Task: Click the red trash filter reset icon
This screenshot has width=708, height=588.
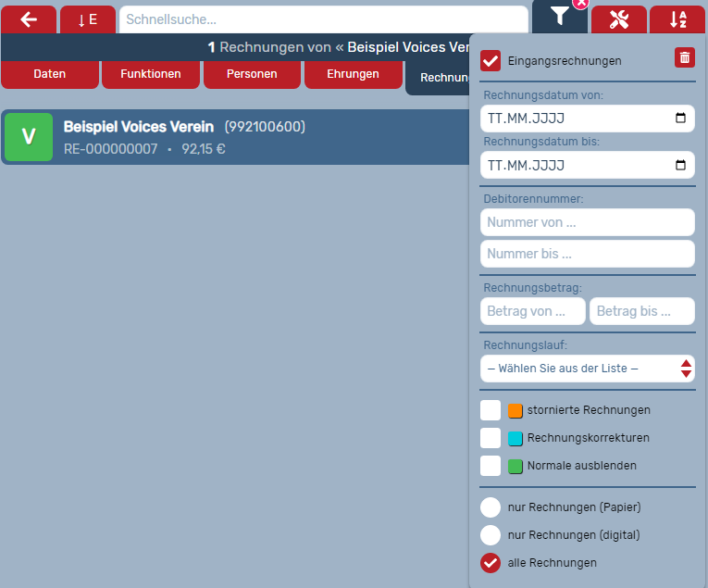Action: tap(684, 58)
